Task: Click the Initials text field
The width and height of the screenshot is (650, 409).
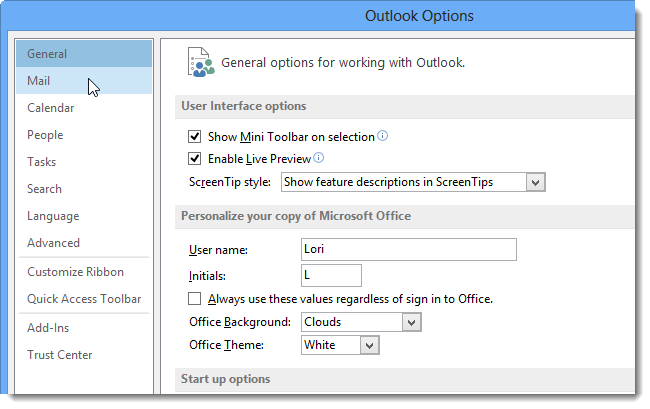Action: coord(331,276)
